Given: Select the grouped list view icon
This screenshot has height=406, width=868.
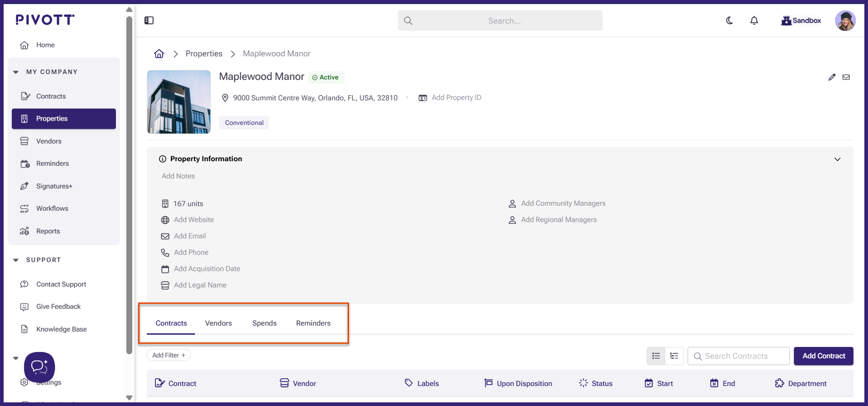Looking at the screenshot, I should pos(674,356).
